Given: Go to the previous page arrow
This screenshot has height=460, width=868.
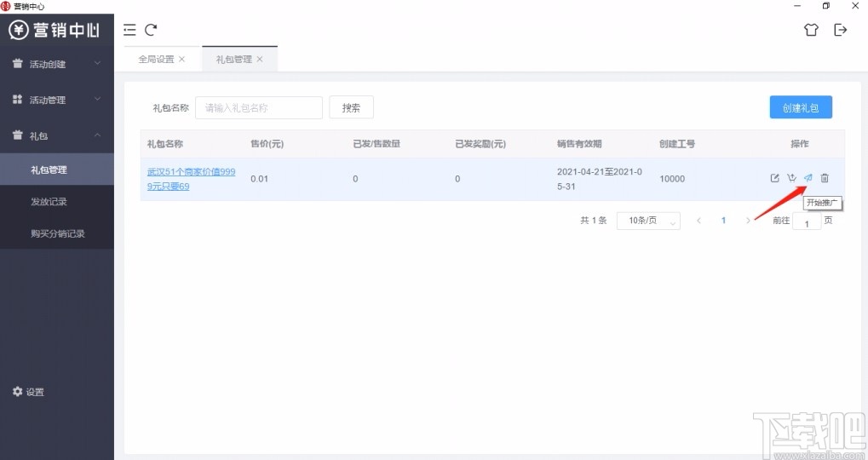Looking at the screenshot, I should point(698,221).
